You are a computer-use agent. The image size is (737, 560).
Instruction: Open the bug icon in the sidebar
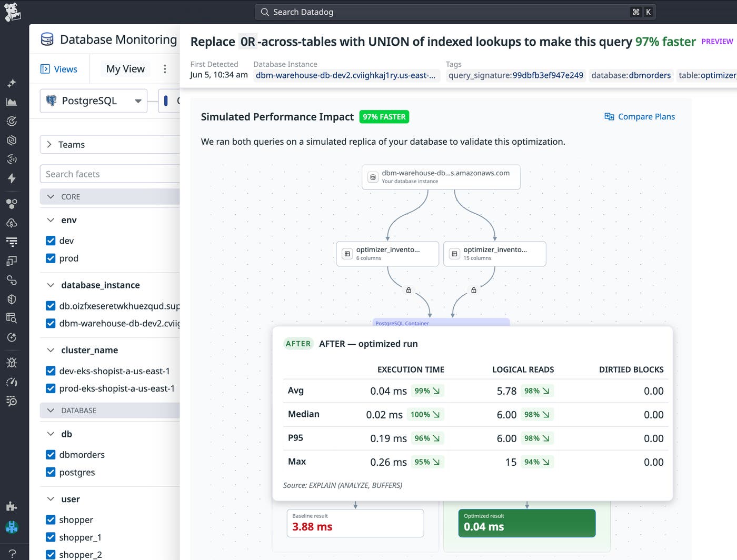(12, 363)
